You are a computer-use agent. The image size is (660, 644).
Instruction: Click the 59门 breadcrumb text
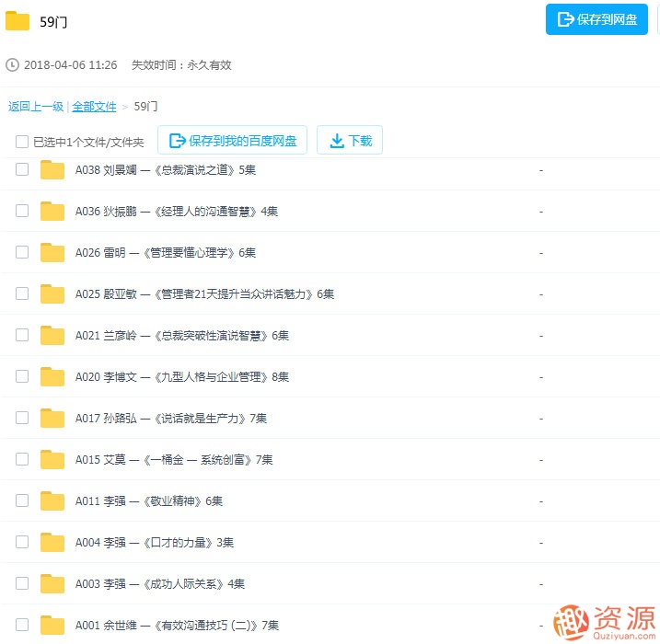click(x=145, y=107)
